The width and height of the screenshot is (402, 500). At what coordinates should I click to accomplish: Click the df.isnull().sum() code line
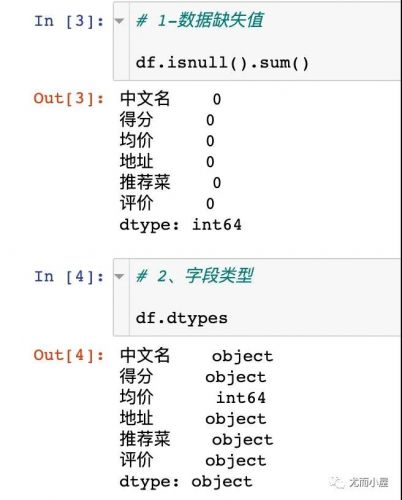point(222,63)
